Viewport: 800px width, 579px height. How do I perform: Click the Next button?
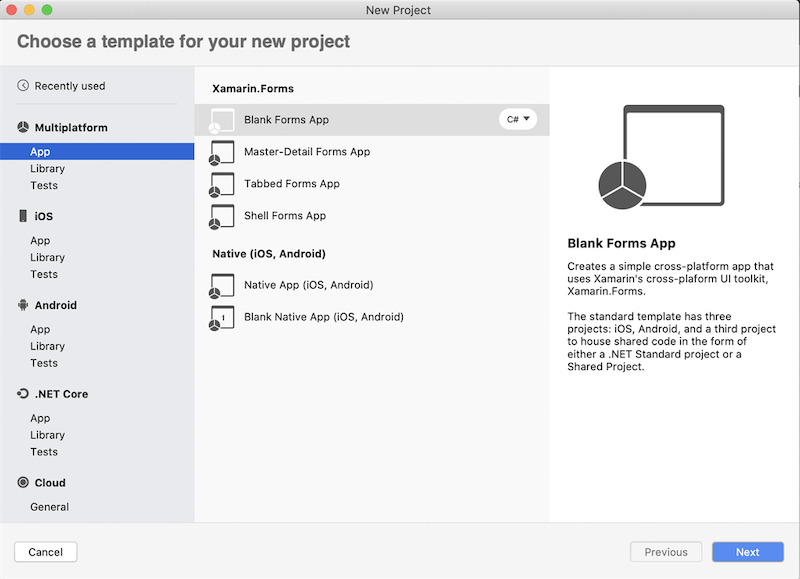(x=747, y=552)
